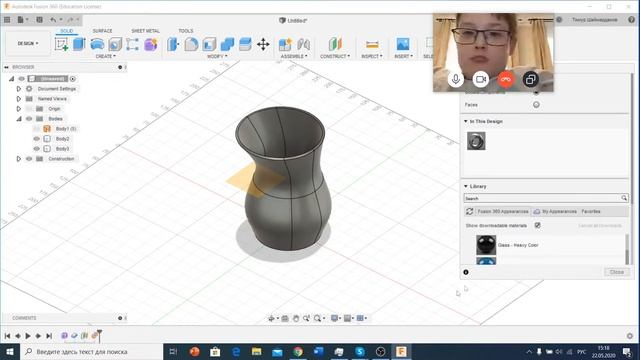The height and width of the screenshot is (360, 640).
Task: Click the Orbit tool in navigation bar
Action: click(x=271, y=318)
